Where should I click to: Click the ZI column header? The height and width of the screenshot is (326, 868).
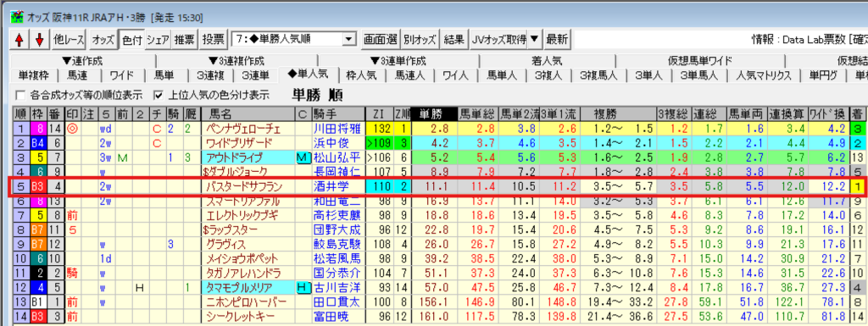[379, 114]
